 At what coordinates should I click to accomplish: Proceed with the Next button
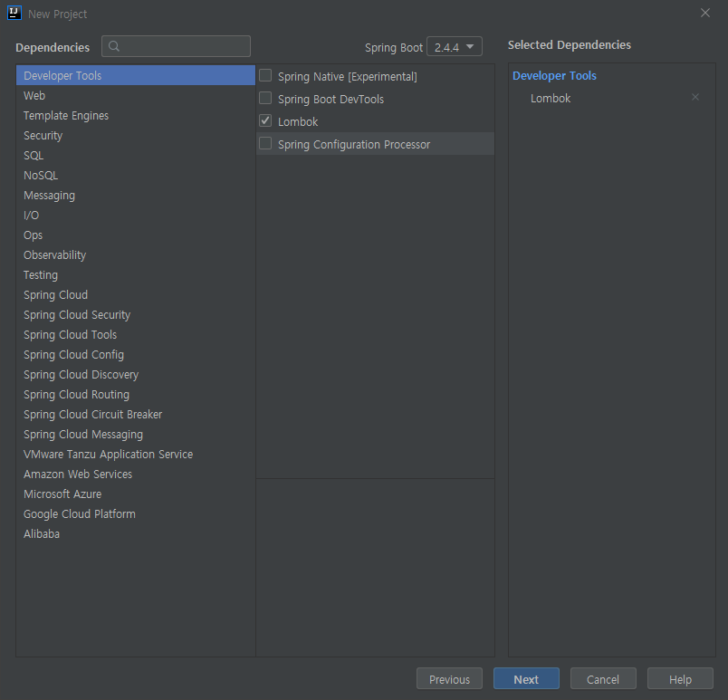point(526,679)
